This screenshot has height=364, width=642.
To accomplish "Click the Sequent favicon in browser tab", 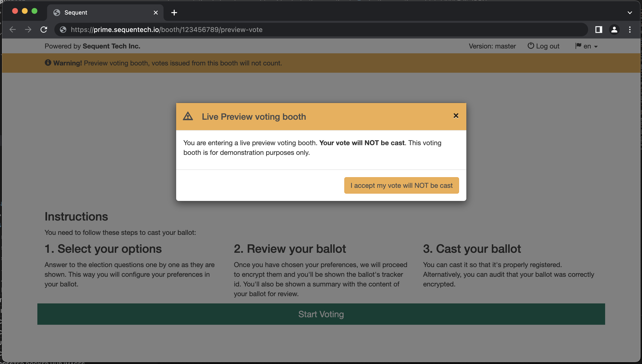I will [57, 12].
